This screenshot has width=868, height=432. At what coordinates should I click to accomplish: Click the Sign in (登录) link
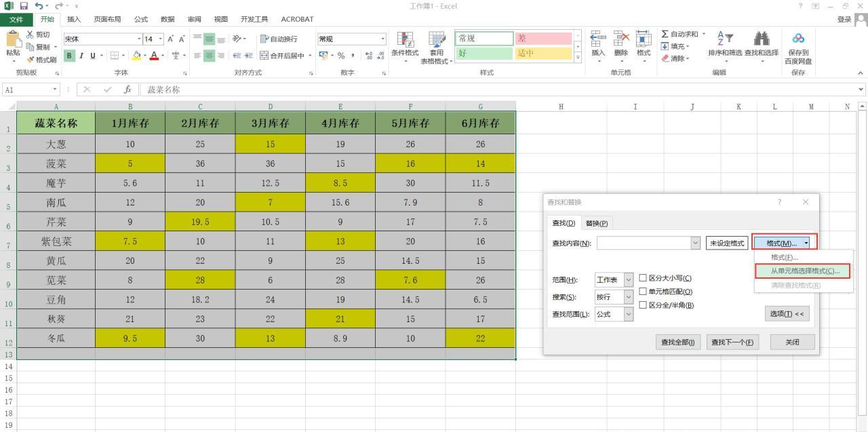coord(844,19)
